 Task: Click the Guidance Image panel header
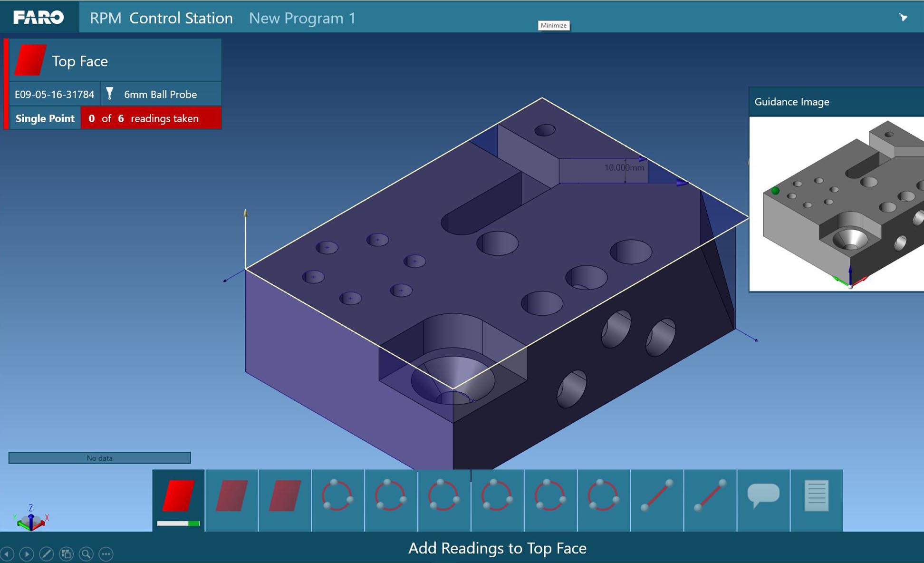837,102
